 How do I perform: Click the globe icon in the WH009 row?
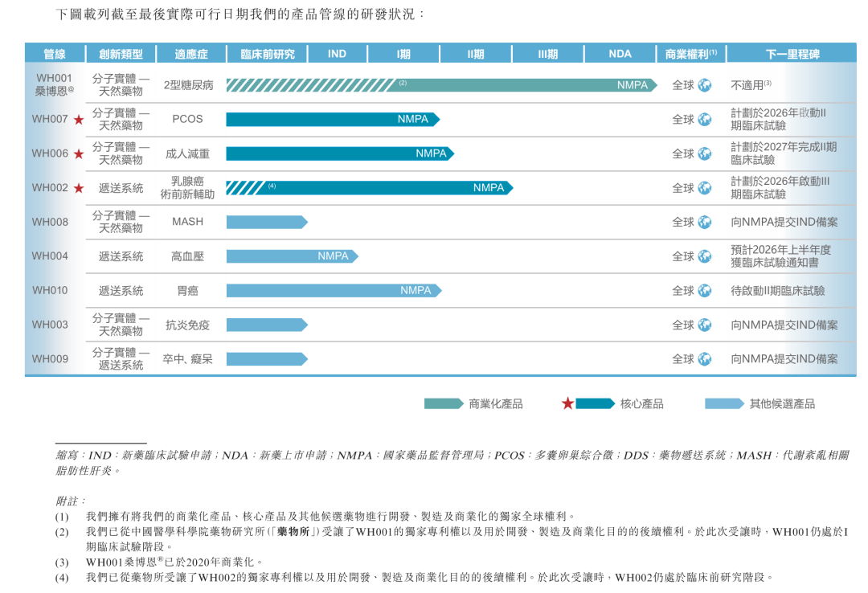pyautogui.click(x=705, y=359)
